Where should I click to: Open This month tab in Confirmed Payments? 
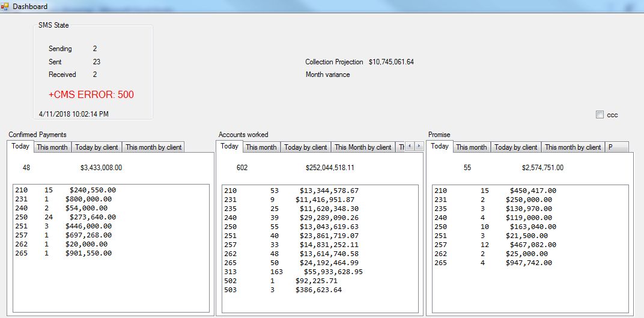point(51,147)
